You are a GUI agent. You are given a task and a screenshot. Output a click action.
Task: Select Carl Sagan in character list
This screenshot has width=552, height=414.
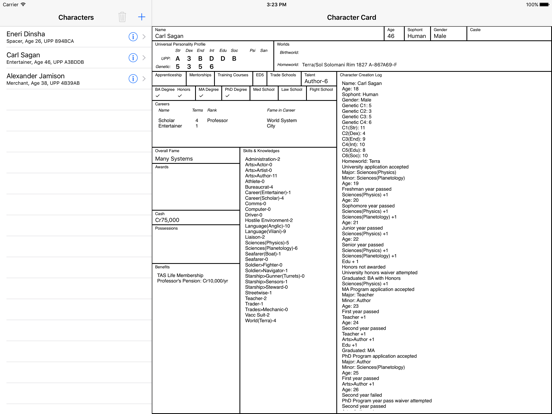[x=76, y=58]
